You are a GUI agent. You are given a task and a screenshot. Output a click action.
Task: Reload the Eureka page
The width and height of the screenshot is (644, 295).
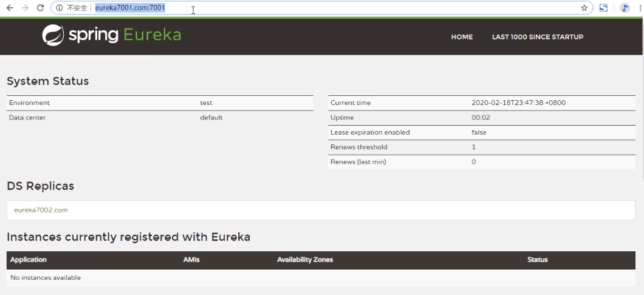40,8
